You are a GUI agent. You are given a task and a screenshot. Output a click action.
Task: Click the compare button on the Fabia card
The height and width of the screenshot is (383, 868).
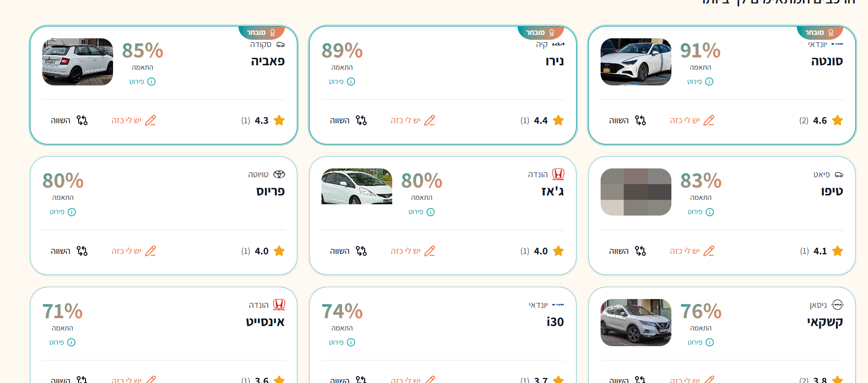pos(69,120)
